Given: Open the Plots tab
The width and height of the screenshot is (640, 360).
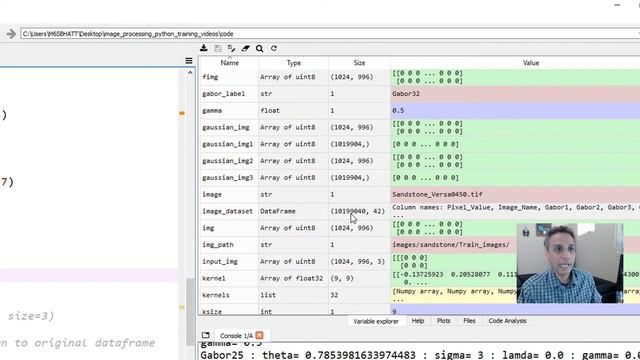Looking at the screenshot, I should pyautogui.click(x=444, y=321).
